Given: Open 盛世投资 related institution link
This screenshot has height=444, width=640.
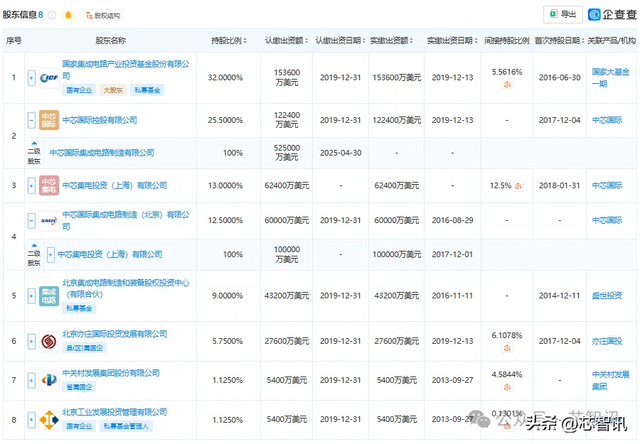Looking at the screenshot, I should point(607,296).
